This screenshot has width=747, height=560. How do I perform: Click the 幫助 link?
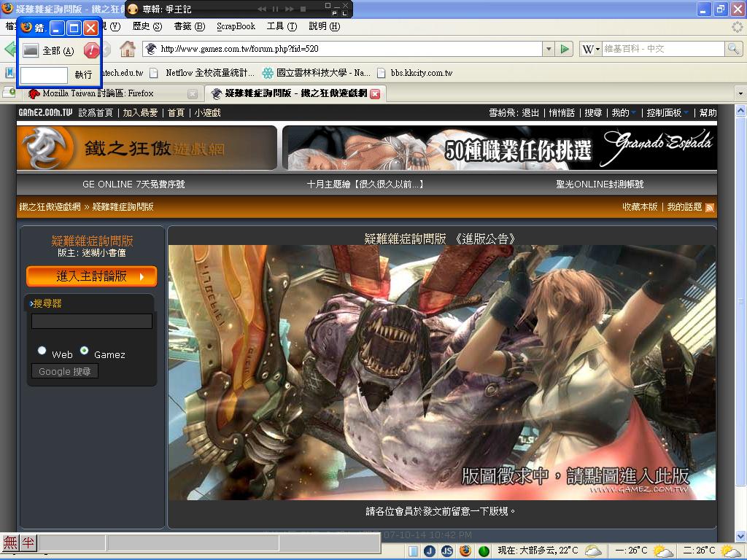(708, 113)
